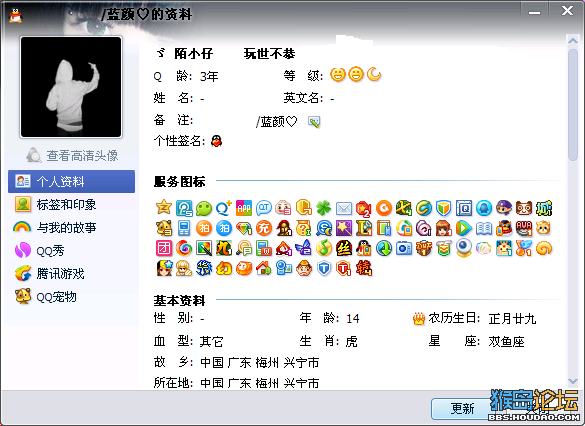Open the green play triangle video icon

coord(463,228)
